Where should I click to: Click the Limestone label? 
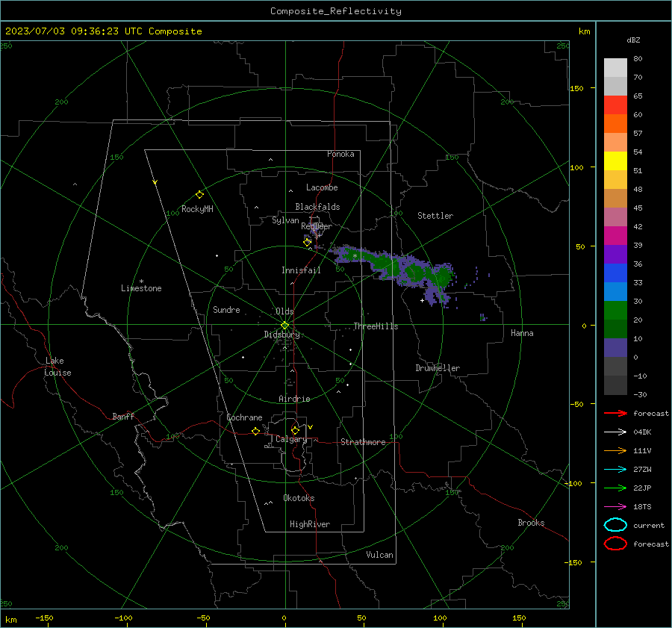[141, 288]
